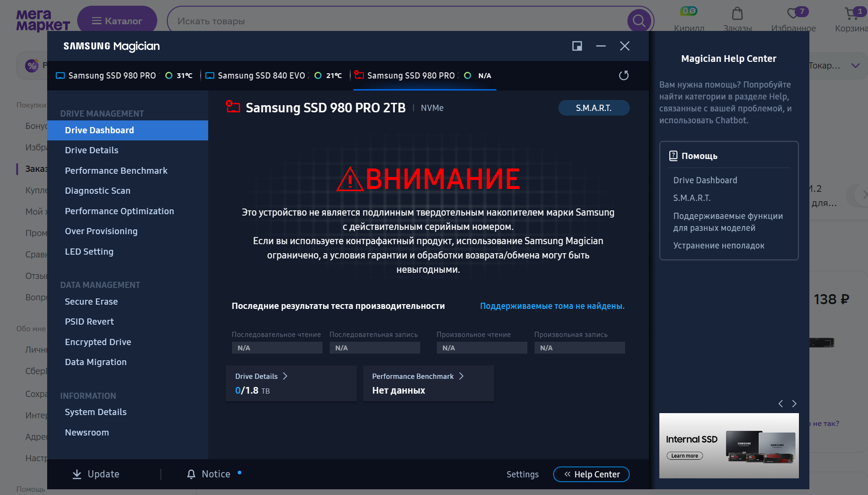Open Избранное heart icon in Мегамаркет

coord(794,13)
